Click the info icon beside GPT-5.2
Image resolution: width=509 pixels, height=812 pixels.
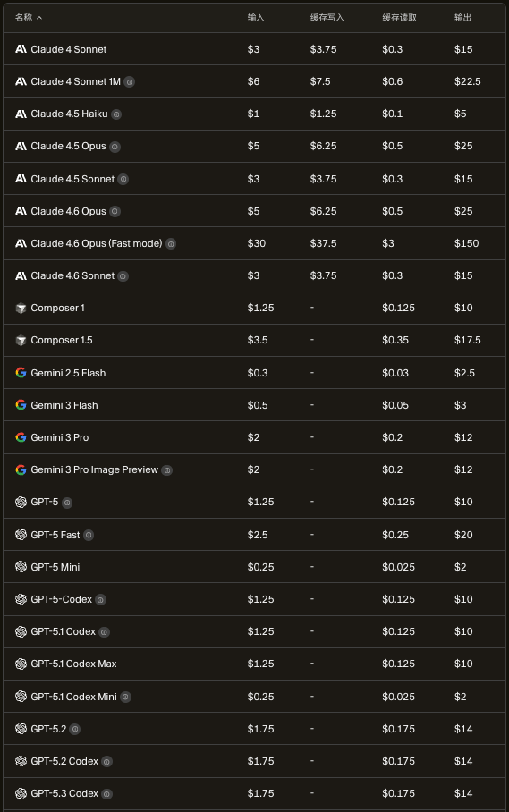coord(75,729)
